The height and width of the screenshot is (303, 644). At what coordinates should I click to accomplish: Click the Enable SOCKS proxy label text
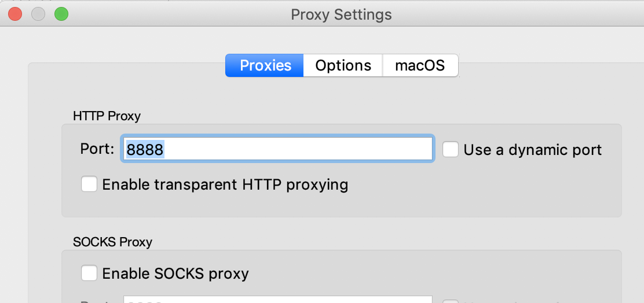point(175,273)
